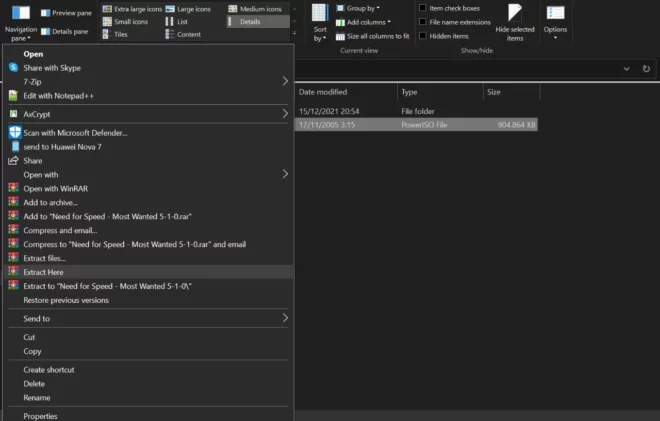Image resolution: width=660 pixels, height=421 pixels.
Task: Click Share with Skype icon
Action: coord(13,67)
